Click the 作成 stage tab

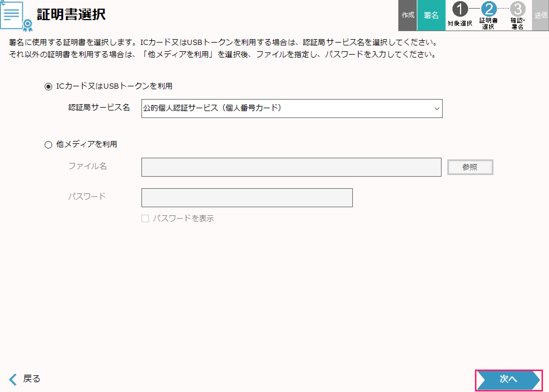pos(408,15)
